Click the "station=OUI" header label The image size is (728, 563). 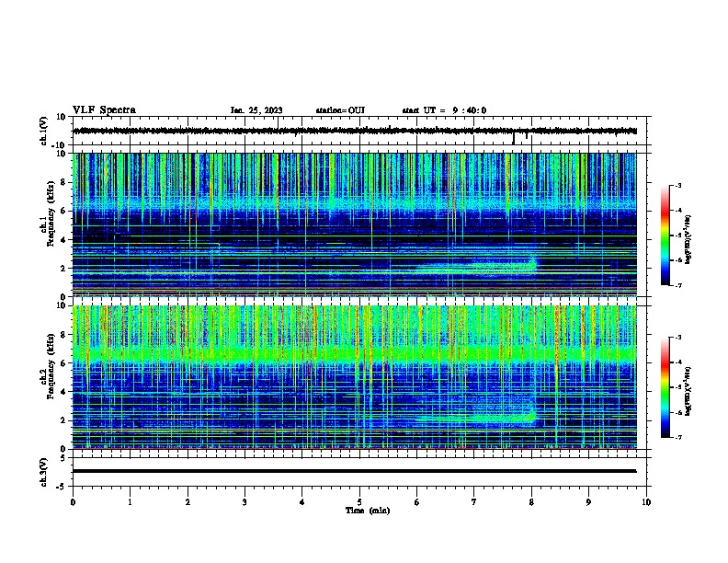pos(340,110)
